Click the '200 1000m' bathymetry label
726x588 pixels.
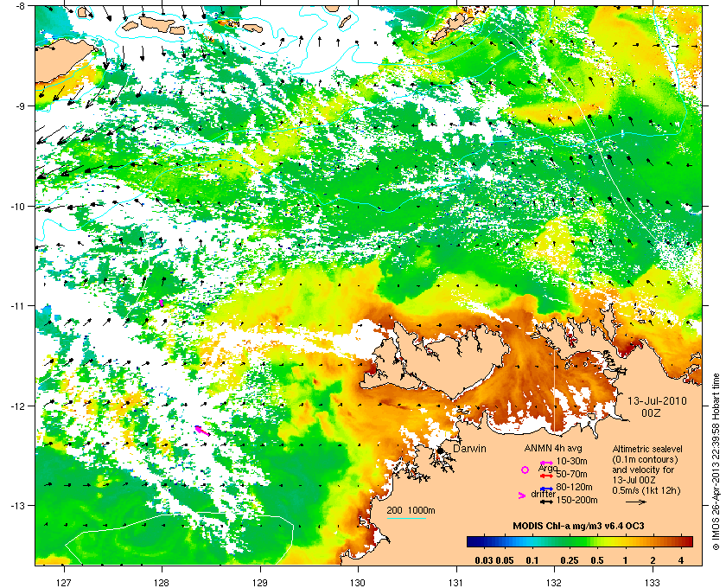411,511
